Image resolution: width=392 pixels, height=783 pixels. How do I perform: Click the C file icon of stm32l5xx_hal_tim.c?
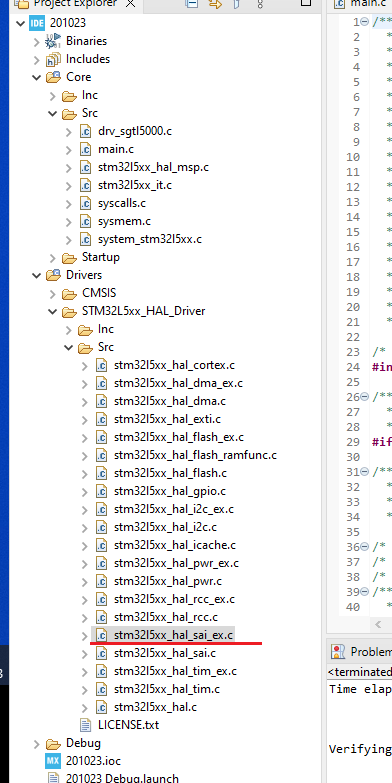(101, 689)
